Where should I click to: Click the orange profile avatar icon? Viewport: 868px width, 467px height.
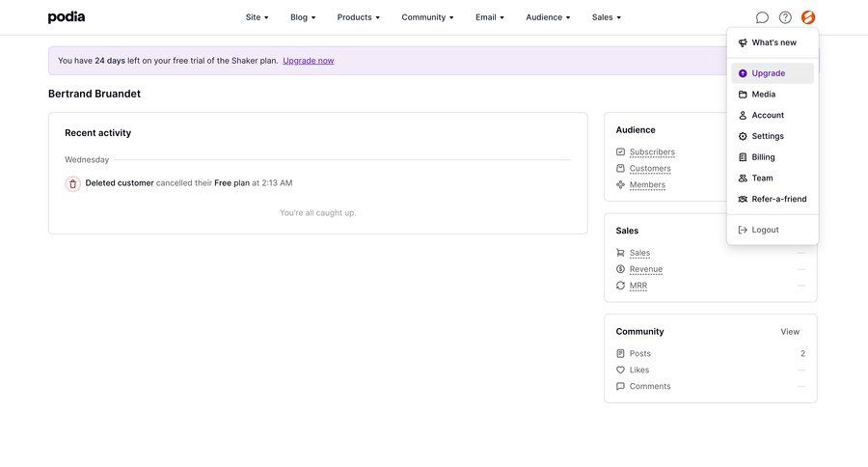[x=808, y=17]
